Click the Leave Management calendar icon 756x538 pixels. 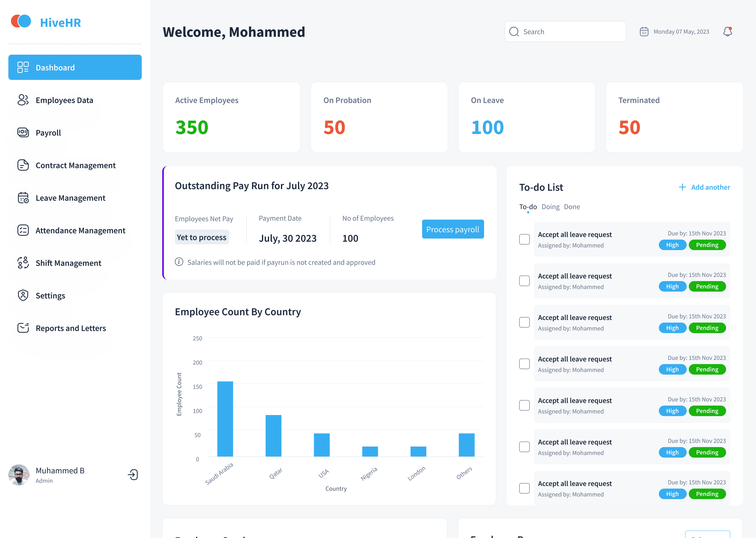[x=22, y=197]
